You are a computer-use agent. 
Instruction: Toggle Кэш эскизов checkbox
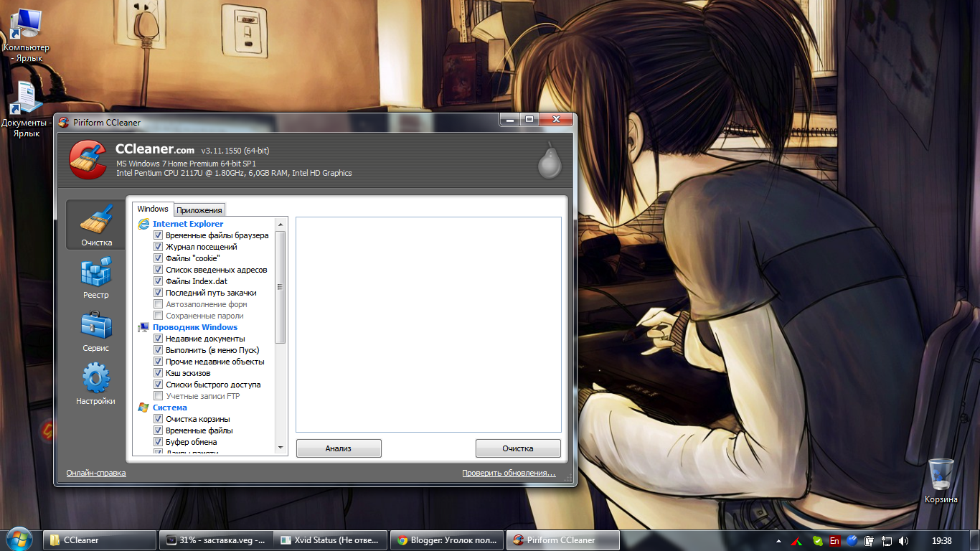point(159,373)
